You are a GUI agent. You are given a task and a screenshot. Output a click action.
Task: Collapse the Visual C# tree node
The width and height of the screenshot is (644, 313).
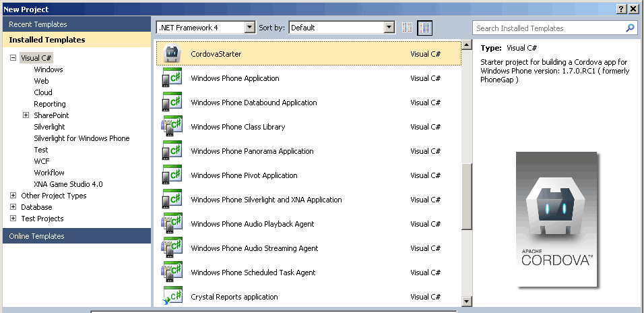click(13, 58)
